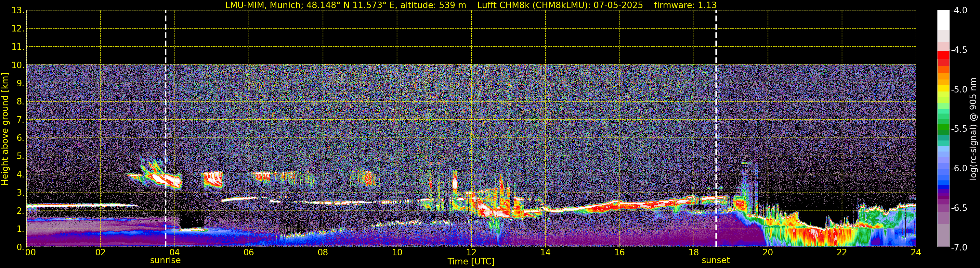Click 'LMU-MIM, Munich' in the plot title
This screenshot has width=980, height=268.
(263, 5)
